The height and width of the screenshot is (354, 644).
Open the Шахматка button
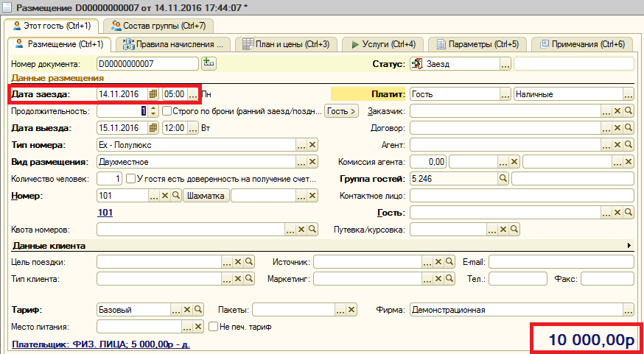tap(206, 196)
